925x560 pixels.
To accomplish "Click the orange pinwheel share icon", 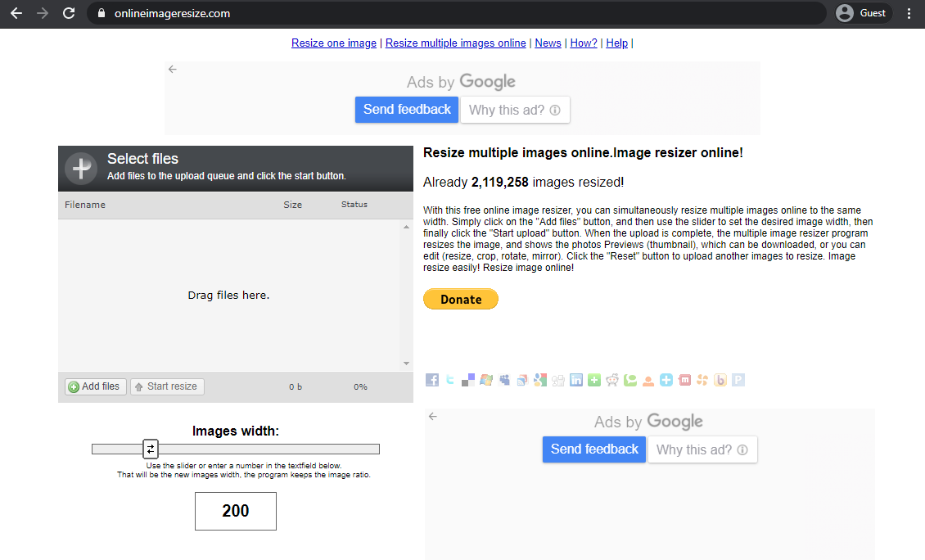I will [702, 380].
